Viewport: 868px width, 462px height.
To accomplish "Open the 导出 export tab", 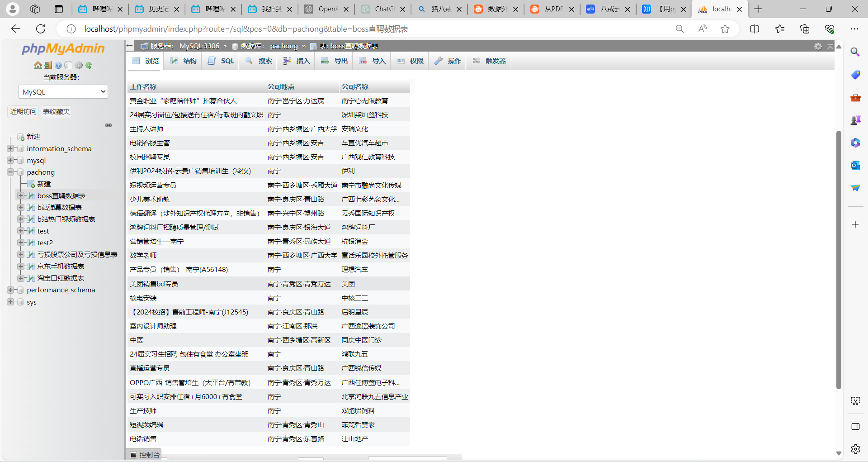I will click(335, 61).
